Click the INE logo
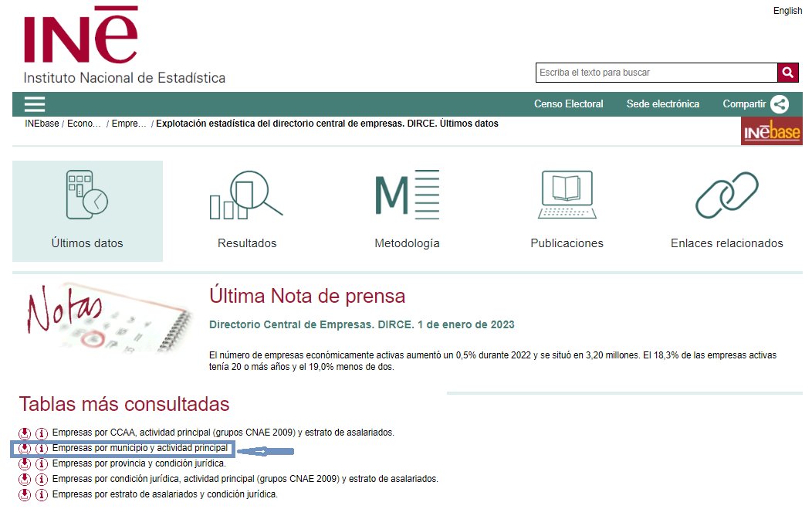 point(80,34)
